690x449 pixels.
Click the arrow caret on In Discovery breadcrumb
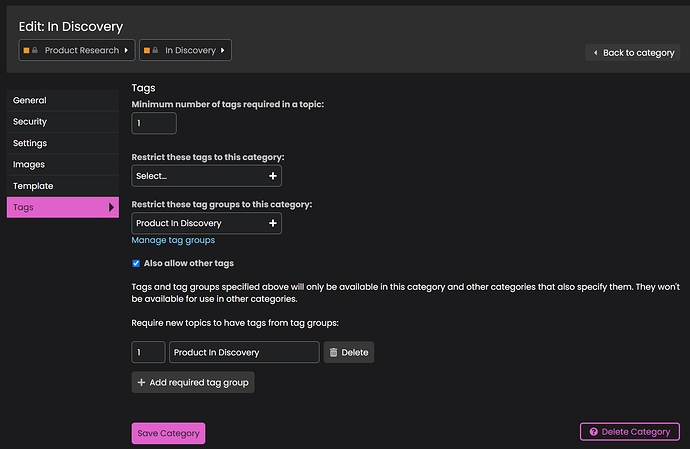click(x=223, y=50)
